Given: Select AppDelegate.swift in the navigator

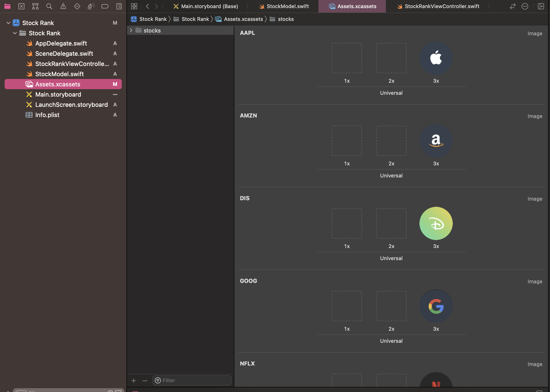Looking at the screenshot, I should point(61,43).
